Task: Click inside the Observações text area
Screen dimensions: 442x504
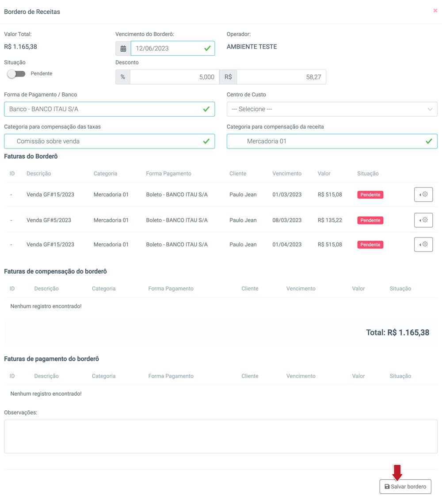Action: coord(221,436)
